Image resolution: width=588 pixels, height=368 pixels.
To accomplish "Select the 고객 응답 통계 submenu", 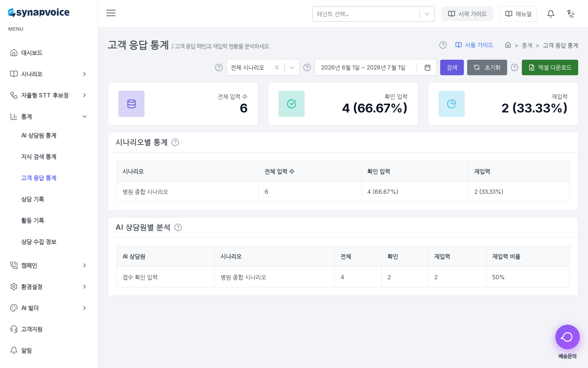I will point(39,178).
